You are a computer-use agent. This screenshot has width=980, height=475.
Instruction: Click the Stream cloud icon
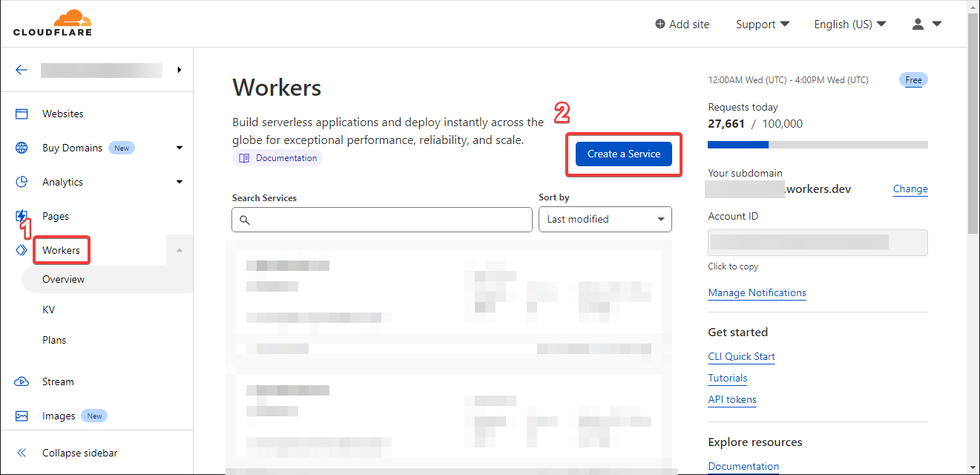[22, 381]
